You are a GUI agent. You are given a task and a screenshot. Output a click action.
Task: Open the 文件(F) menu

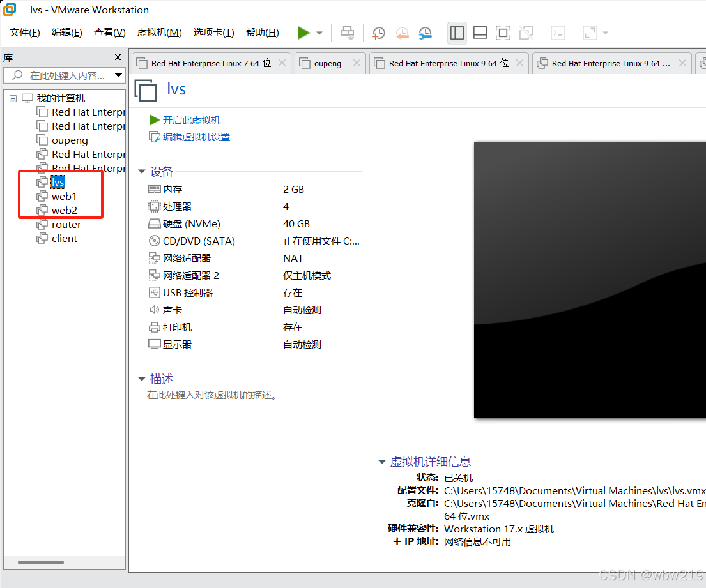coord(25,33)
